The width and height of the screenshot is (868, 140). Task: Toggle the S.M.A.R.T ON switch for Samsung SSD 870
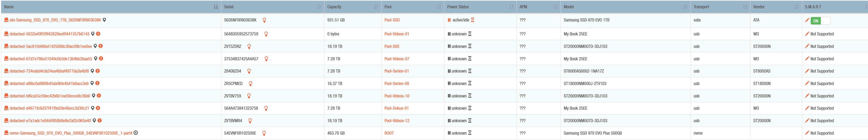coord(821,21)
